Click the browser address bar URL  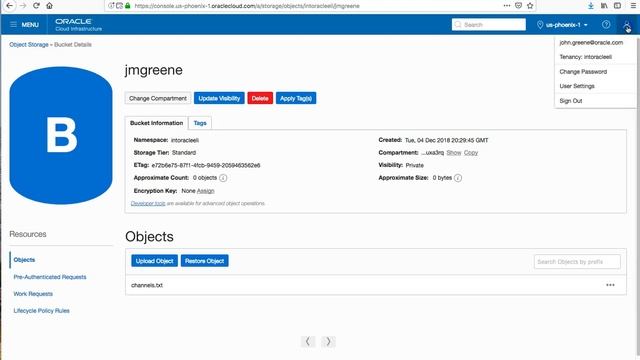(247, 6)
